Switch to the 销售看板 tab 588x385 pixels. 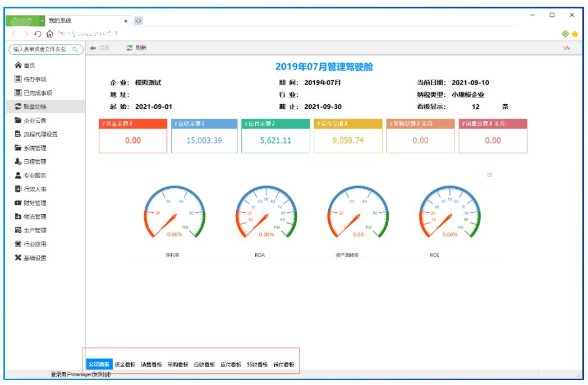151,364
